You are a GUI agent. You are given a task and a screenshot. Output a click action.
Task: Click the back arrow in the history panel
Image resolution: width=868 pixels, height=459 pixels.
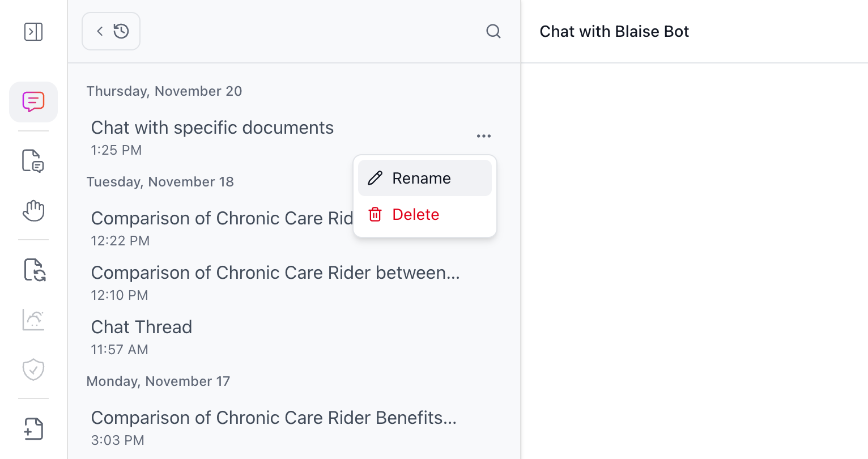pyautogui.click(x=100, y=31)
